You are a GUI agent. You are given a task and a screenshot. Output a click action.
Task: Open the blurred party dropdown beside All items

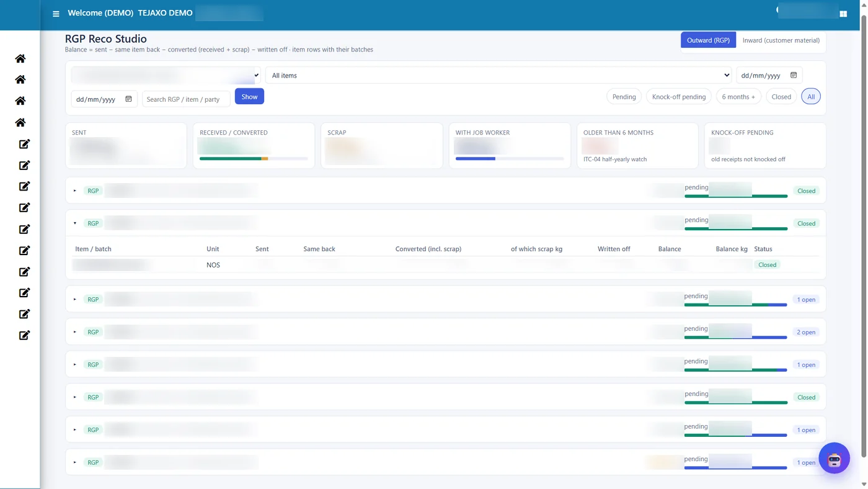pos(166,75)
